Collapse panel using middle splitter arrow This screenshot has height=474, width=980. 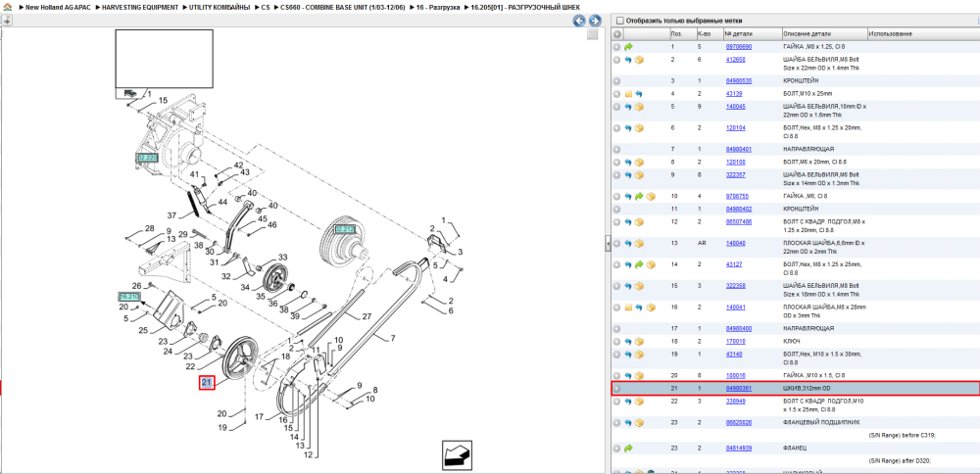(608, 245)
